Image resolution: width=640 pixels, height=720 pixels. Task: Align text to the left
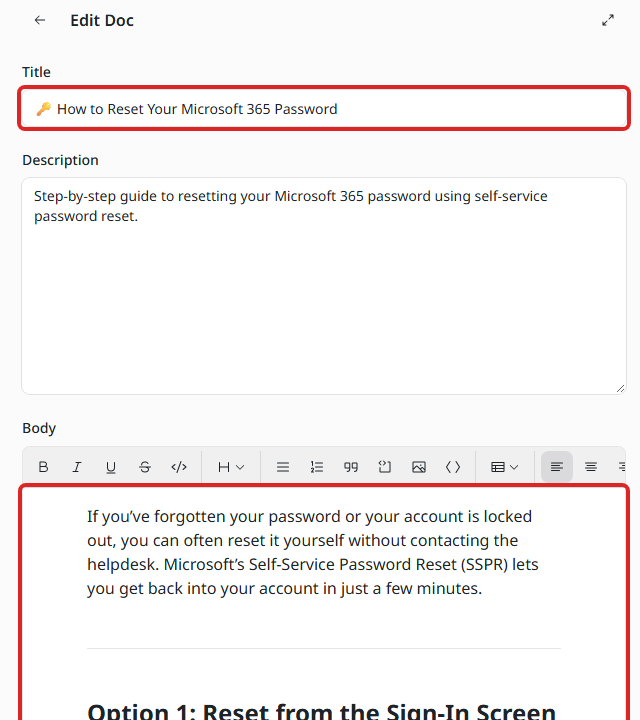click(x=557, y=467)
